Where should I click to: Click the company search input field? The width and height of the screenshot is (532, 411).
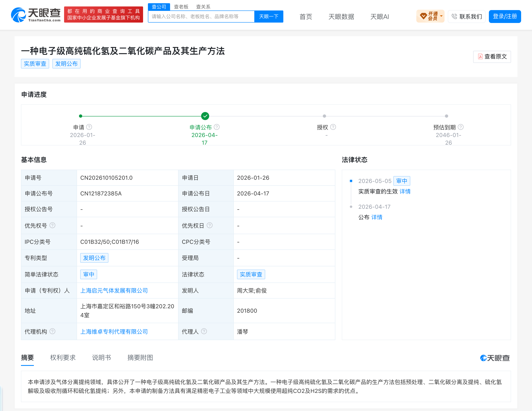[201, 16]
